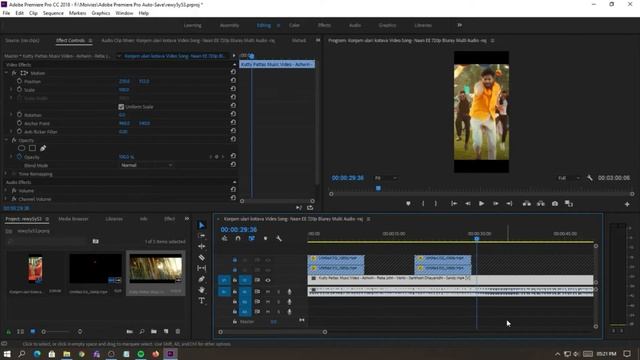
Task: Switch Project panel to icon view
Action: (33, 332)
